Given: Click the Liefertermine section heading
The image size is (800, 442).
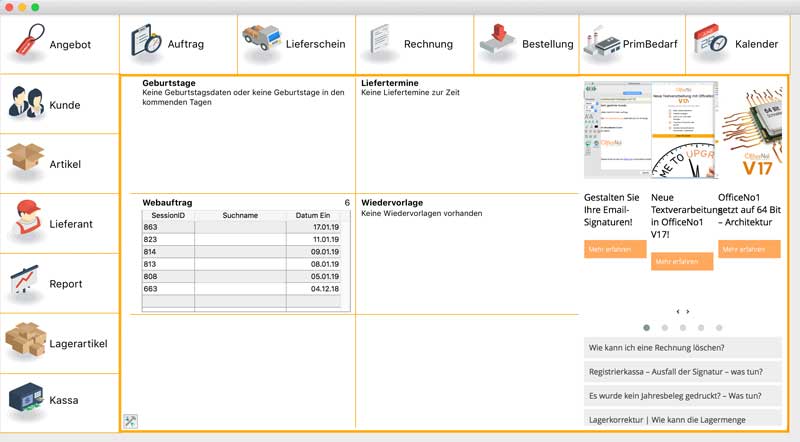Looking at the screenshot, I should pyautogui.click(x=390, y=83).
